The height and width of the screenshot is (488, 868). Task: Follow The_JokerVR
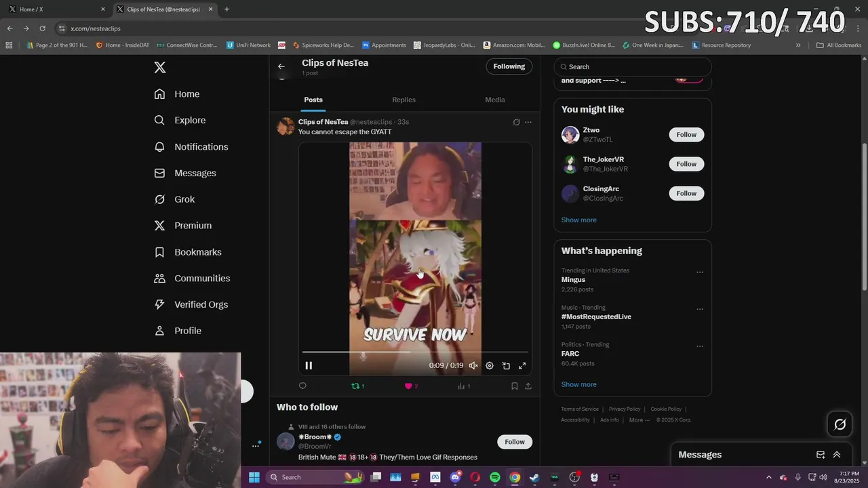pyautogui.click(x=686, y=164)
